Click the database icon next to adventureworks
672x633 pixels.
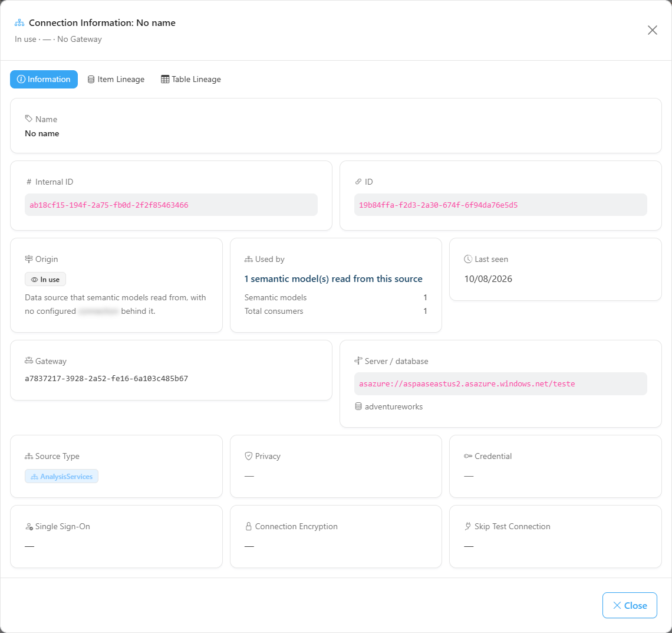[x=358, y=406]
